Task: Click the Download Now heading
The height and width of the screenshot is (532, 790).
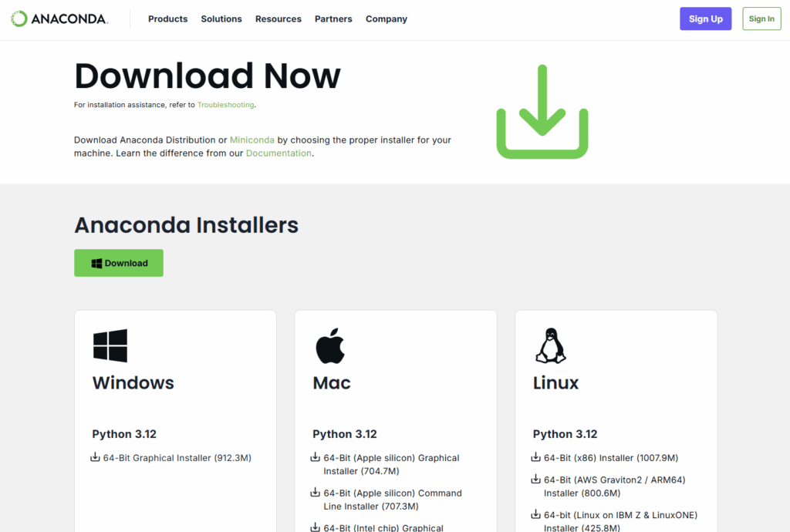Action: pos(208,76)
